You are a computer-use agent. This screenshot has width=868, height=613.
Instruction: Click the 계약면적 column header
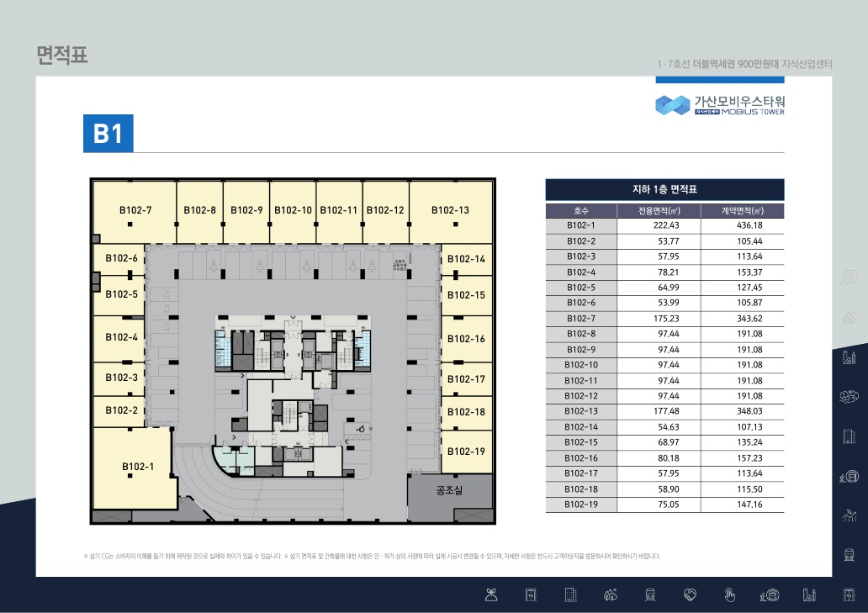click(x=743, y=211)
